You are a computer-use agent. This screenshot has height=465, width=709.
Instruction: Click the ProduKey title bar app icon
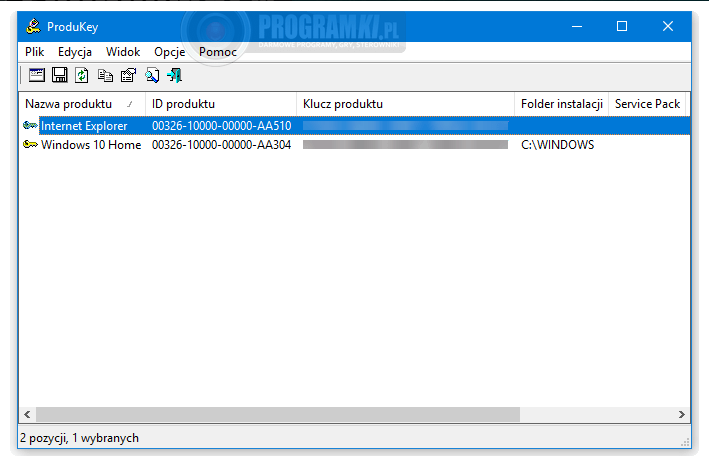pyautogui.click(x=33, y=26)
